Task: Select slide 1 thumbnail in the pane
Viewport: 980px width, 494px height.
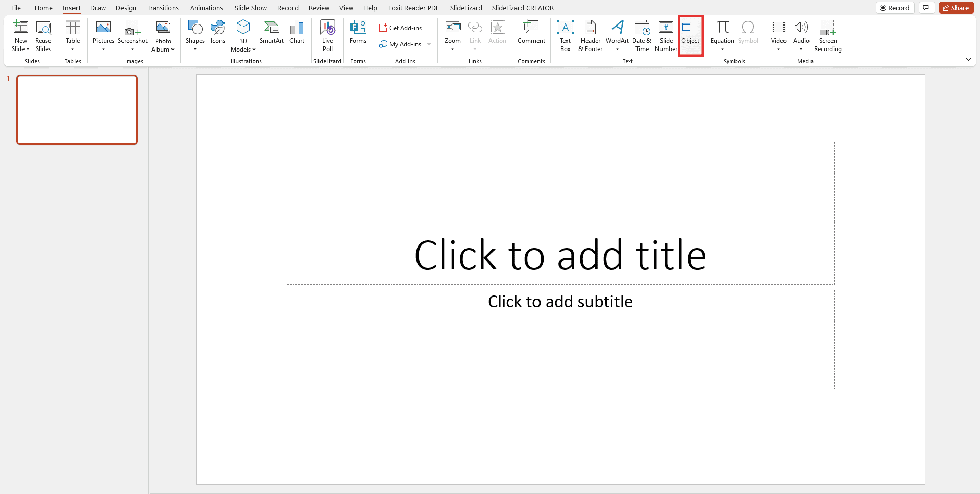Action: click(77, 109)
